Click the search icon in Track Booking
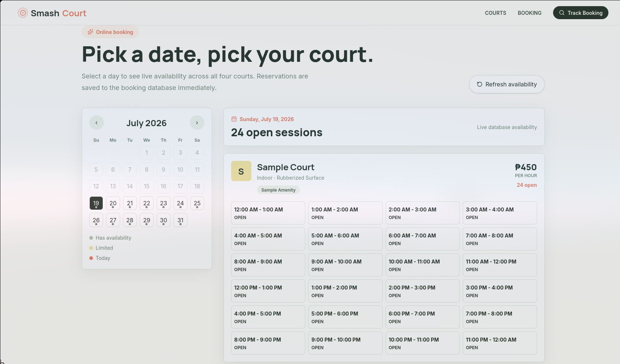The width and height of the screenshot is (620, 364). point(562,13)
